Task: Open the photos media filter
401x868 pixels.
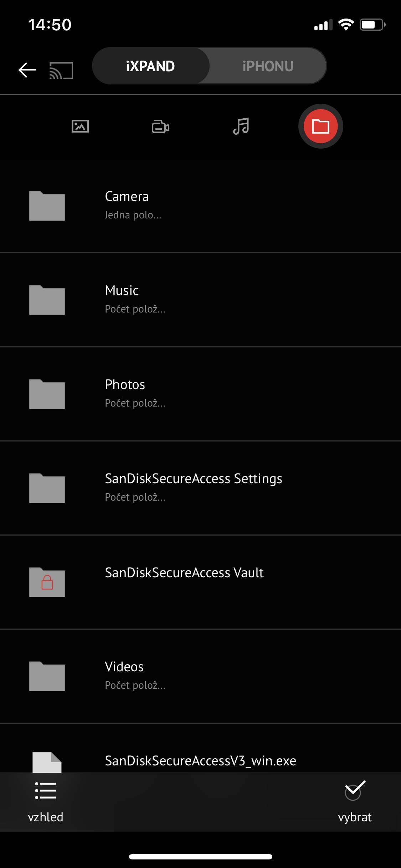Action: (x=80, y=127)
